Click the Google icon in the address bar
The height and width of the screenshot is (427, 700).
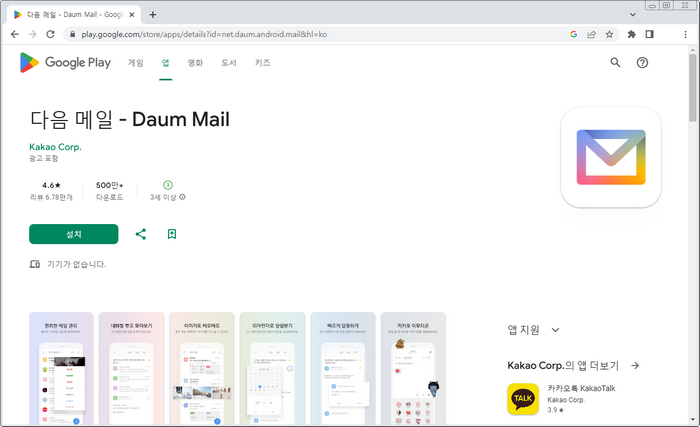coord(574,34)
